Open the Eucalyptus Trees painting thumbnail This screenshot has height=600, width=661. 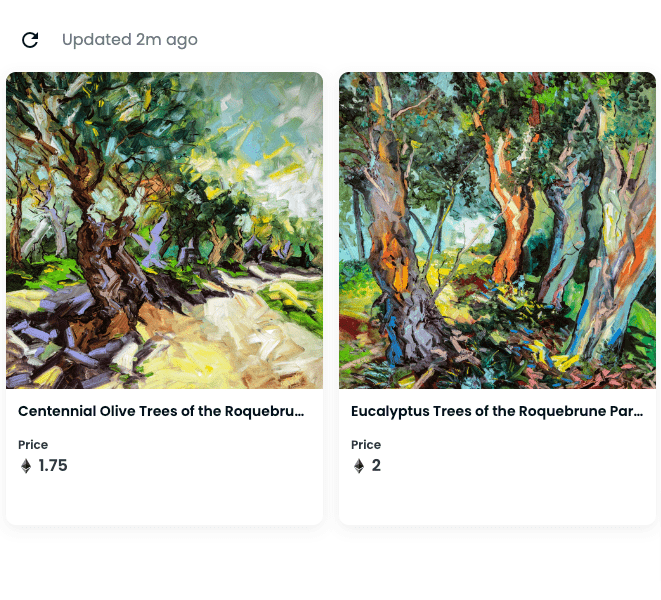(x=497, y=230)
